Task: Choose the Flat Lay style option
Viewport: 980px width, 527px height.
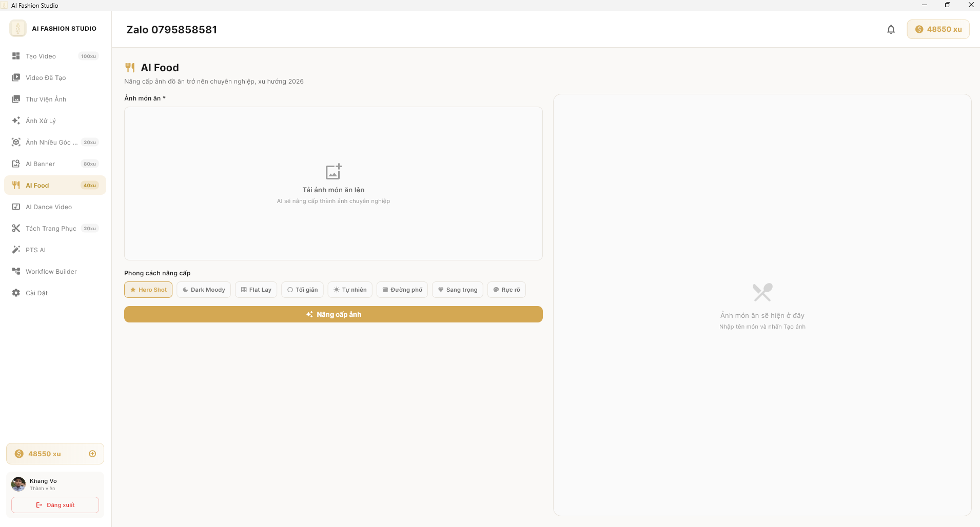Action: (x=256, y=290)
